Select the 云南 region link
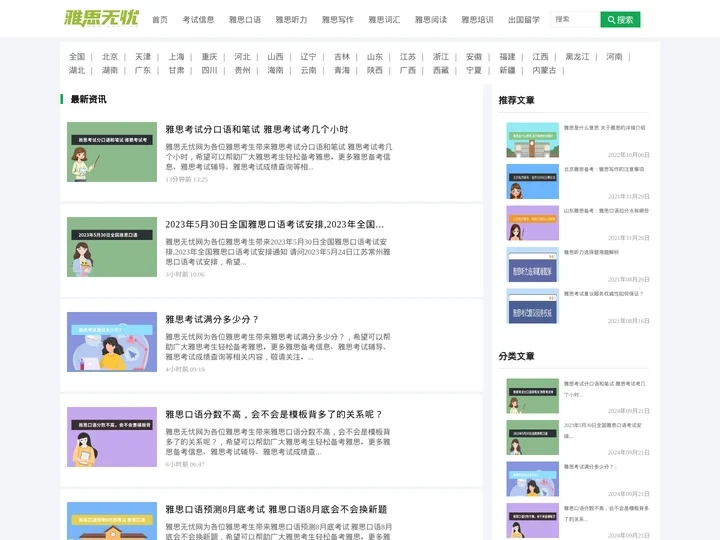 point(309,70)
